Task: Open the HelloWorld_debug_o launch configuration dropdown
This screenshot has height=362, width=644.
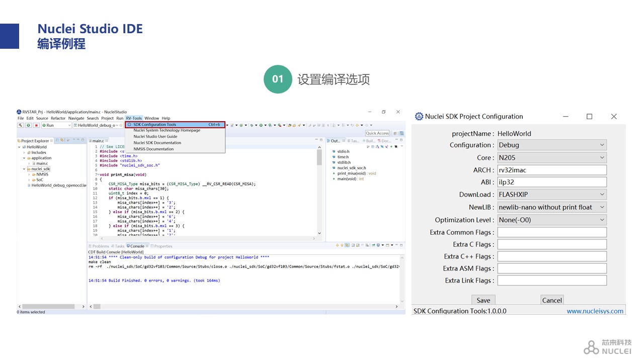Action: pyautogui.click(x=97, y=125)
